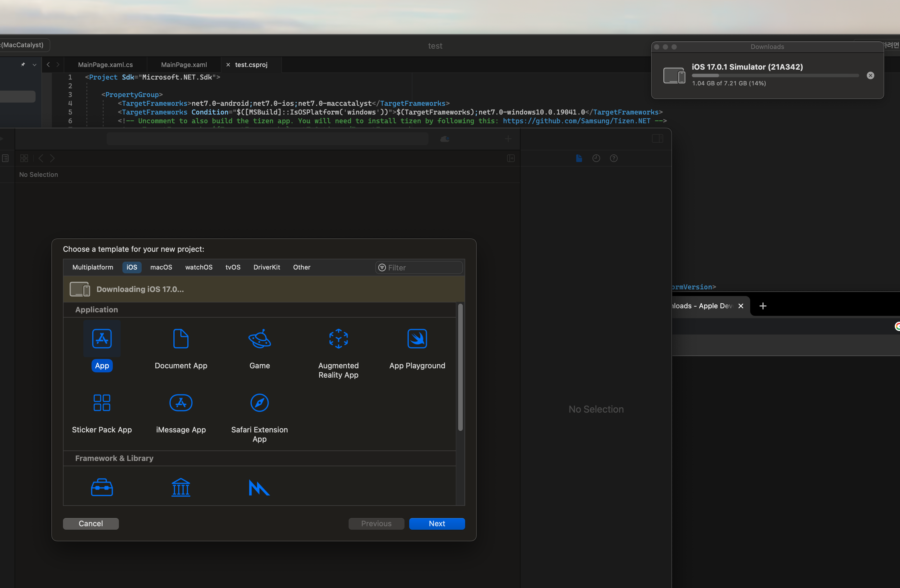900x588 pixels.
Task: Open the MainPage.xaml editor tab
Action: click(184, 65)
